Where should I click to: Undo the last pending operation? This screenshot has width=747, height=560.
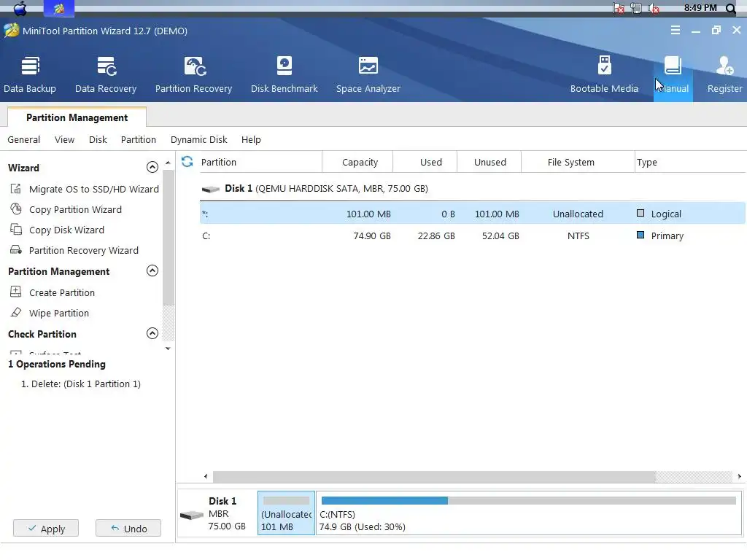click(128, 528)
